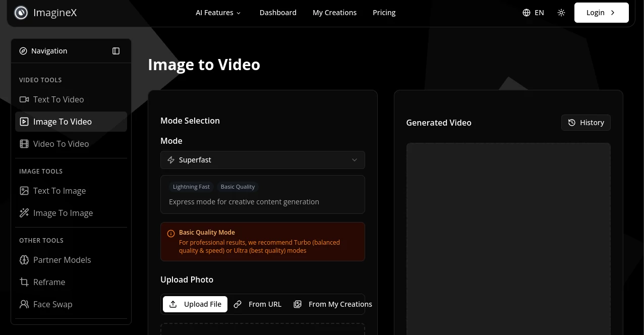
Task: Open My Creations from the top menu
Action: point(334,12)
